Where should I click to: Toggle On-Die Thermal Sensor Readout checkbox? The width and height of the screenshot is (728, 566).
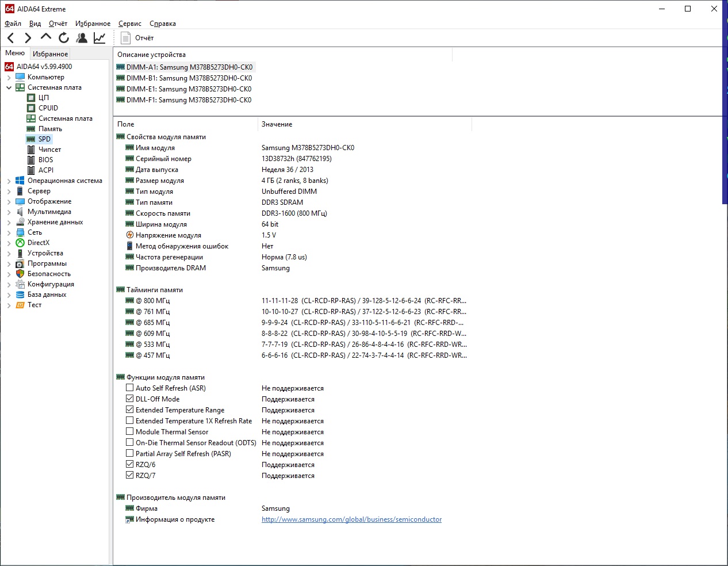(x=130, y=442)
